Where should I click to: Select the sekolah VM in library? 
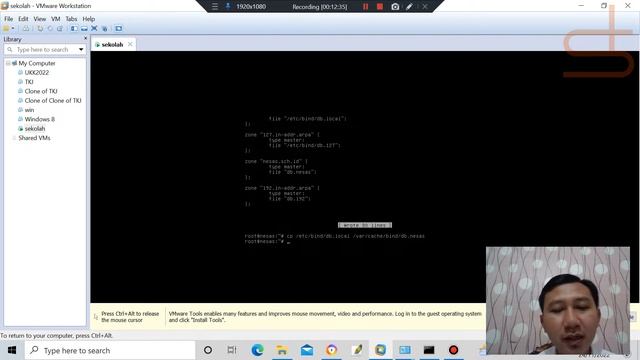[x=35, y=129]
